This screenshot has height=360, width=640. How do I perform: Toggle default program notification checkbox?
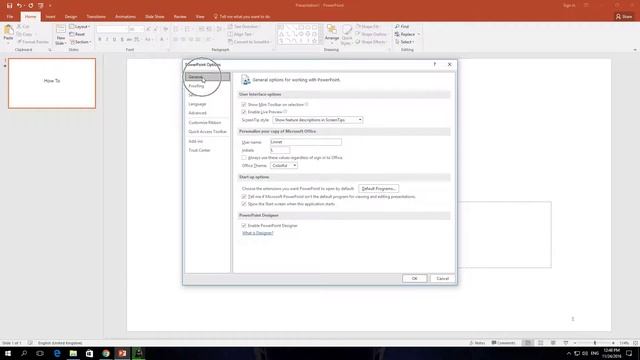click(x=244, y=196)
